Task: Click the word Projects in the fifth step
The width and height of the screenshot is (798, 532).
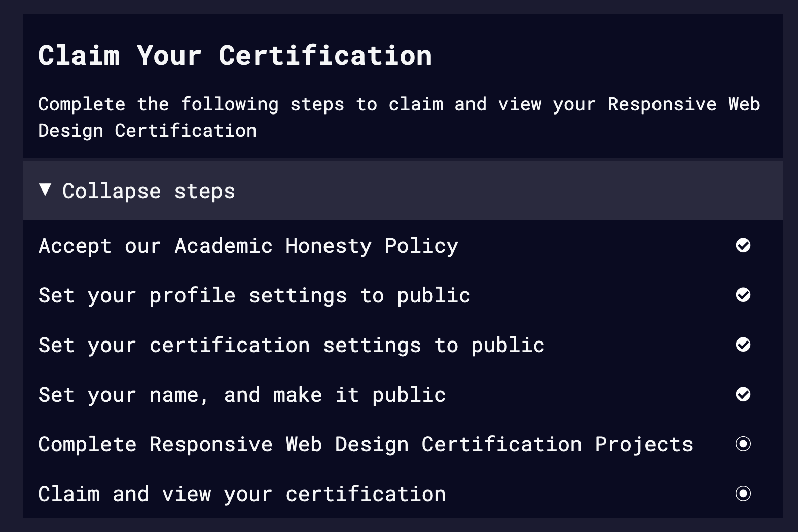Action: pos(644,445)
